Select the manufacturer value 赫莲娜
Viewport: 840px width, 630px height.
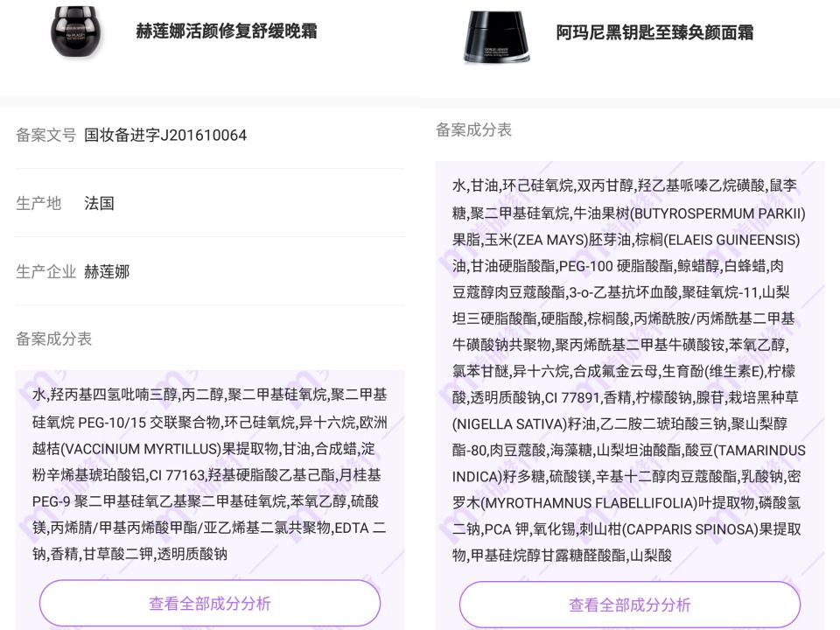coord(107,271)
